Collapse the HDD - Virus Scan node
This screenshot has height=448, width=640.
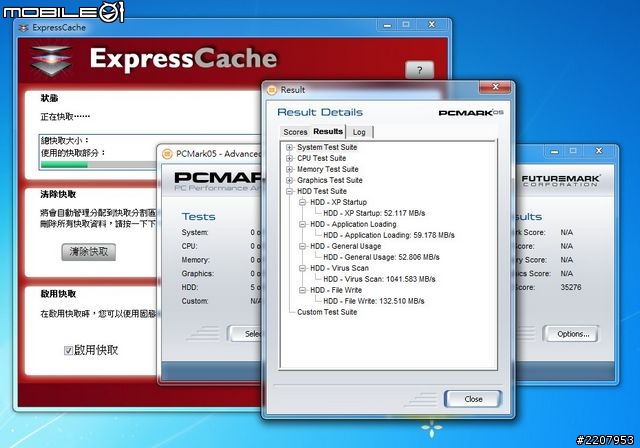click(302, 268)
